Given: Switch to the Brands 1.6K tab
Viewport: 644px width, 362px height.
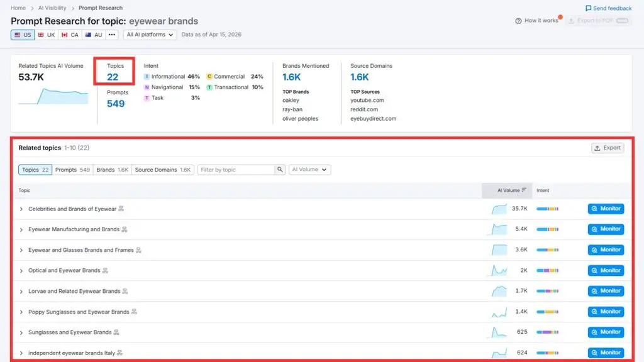Looking at the screenshot, I should [113, 170].
